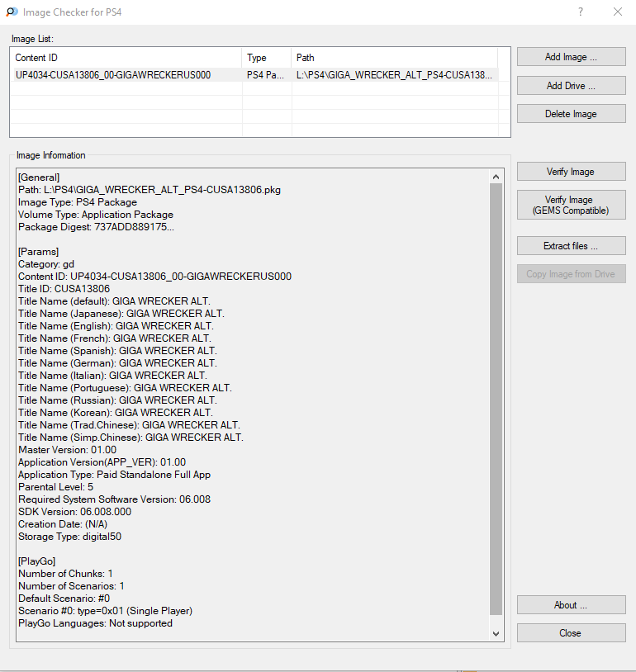Screen dimensions: 636x672
Task: Click the L:\PS4\GIGA_WRECKER_ALT path cell in list
Action: pyautogui.click(x=394, y=75)
